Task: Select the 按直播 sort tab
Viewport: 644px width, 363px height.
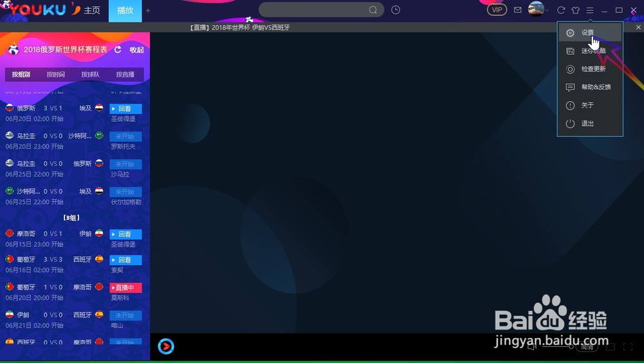Action: point(125,74)
